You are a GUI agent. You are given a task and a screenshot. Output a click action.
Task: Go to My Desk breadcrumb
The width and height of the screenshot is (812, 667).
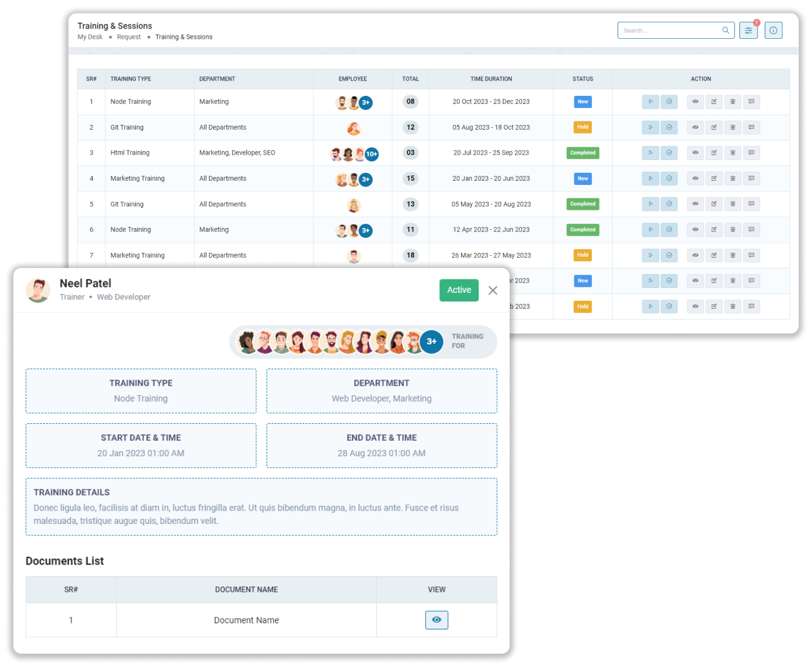click(x=90, y=37)
